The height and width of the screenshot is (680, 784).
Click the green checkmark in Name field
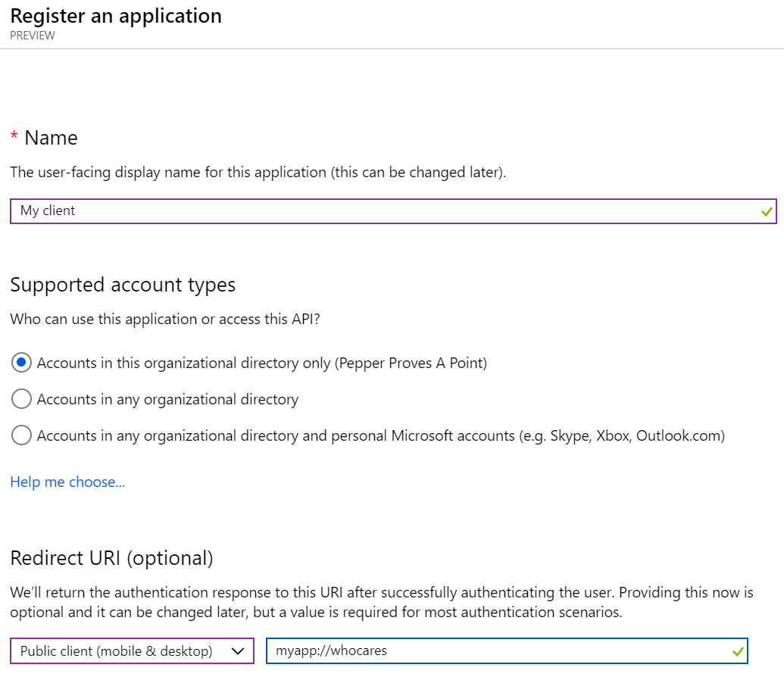[x=766, y=212]
